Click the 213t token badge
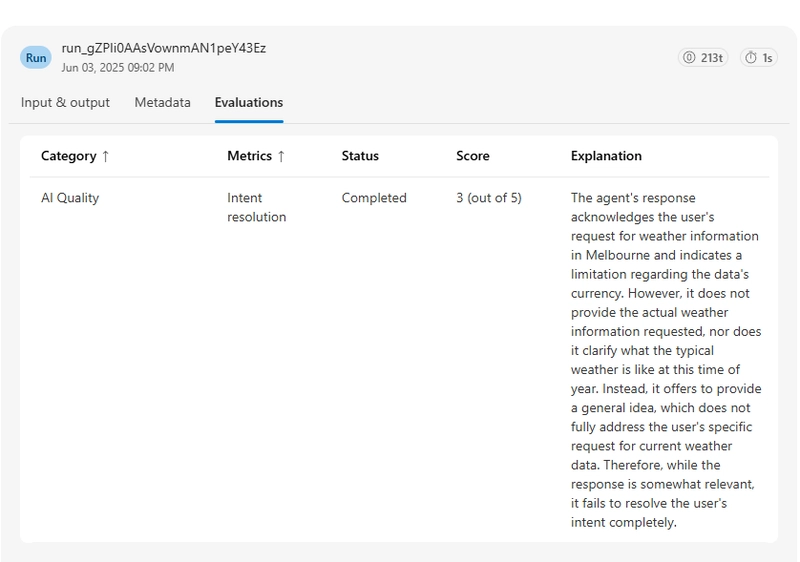 pos(703,58)
